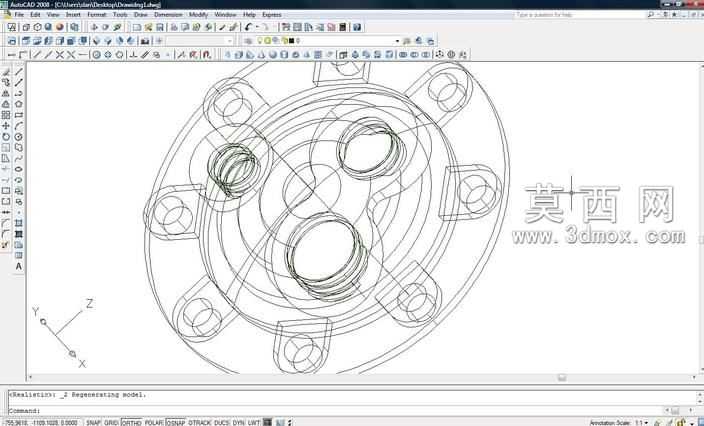Select the Multiline Text tool
704x426 pixels.
(x=18, y=266)
